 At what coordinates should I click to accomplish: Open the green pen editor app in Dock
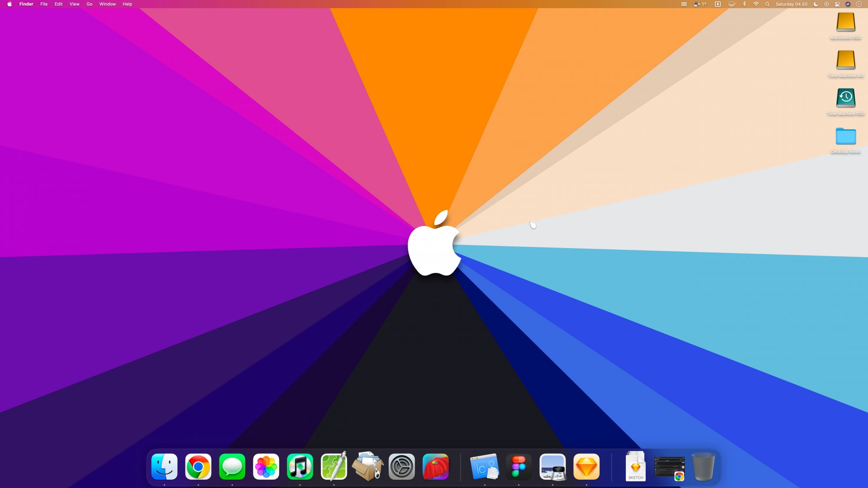click(334, 467)
